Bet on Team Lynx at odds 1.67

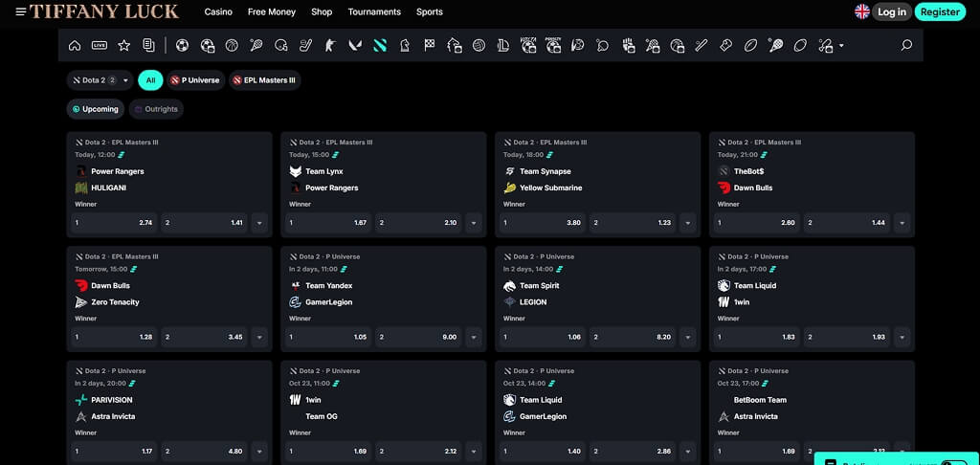329,223
